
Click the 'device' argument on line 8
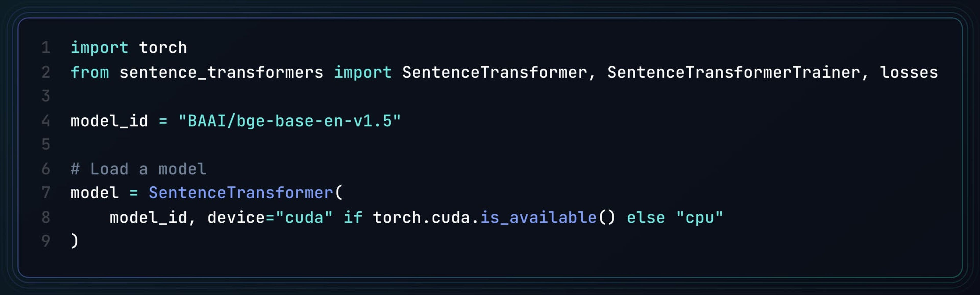(236, 217)
